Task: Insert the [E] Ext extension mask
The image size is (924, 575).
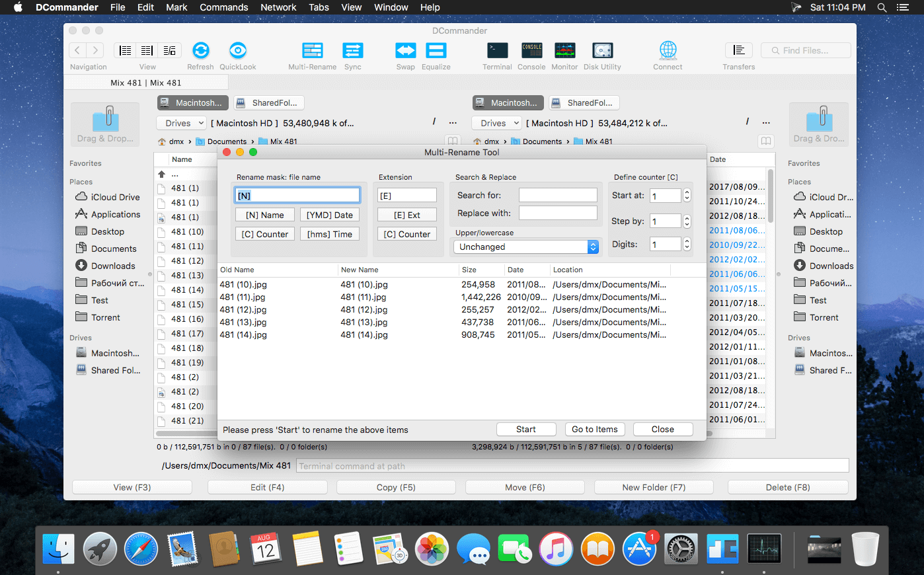Action: pos(407,215)
